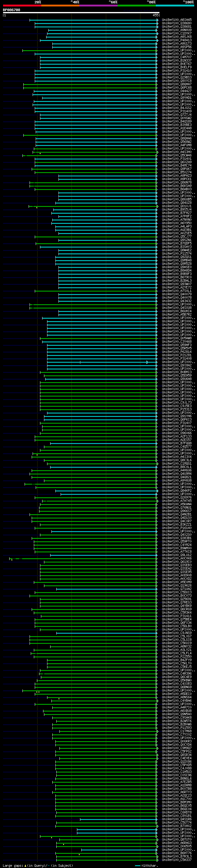The width and height of the screenshot is (197, 868).
Task: Click the red ~20% identity legend segment
Action: 22,6
